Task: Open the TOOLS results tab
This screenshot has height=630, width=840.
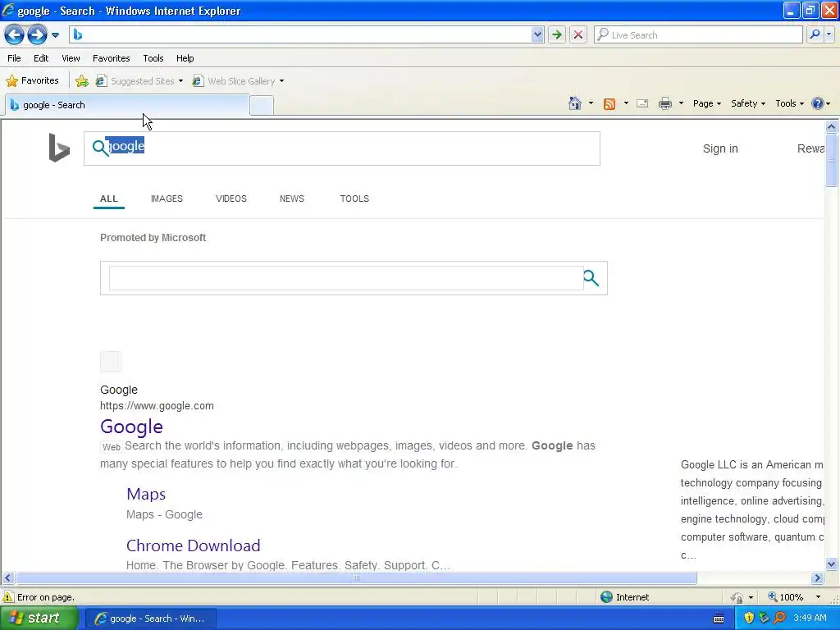Action: [x=354, y=199]
